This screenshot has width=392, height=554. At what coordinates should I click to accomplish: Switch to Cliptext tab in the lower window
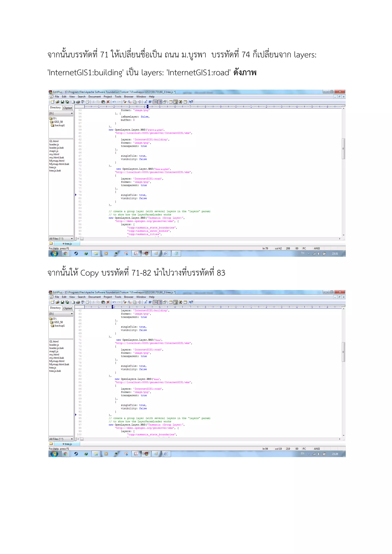pyautogui.click(x=68, y=308)
